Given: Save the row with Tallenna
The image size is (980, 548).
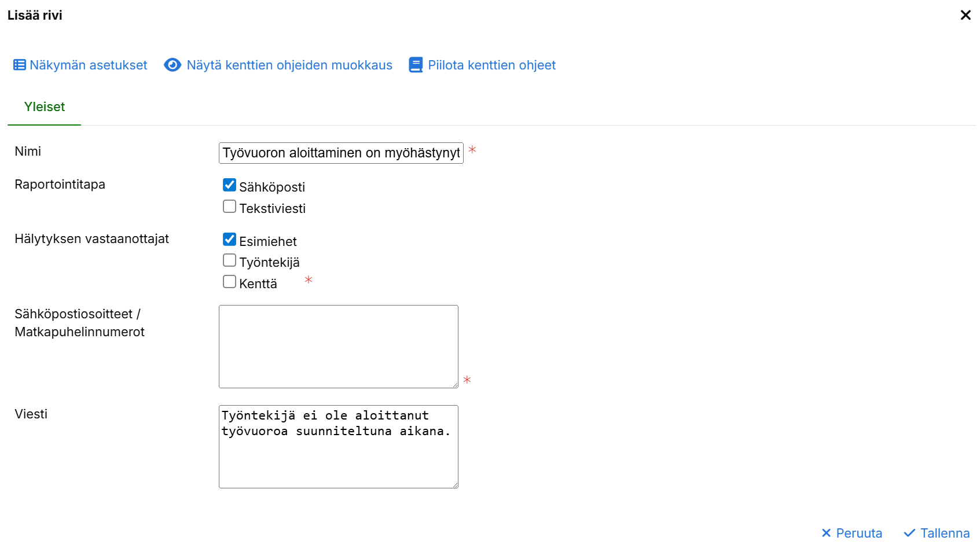Looking at the screenshot, I should click(x=944, y=533).
